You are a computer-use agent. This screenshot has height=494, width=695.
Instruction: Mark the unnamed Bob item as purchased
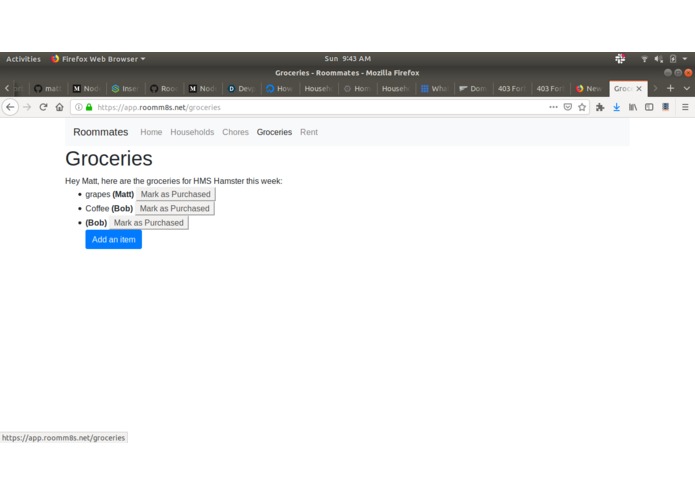tap(148, 222)
